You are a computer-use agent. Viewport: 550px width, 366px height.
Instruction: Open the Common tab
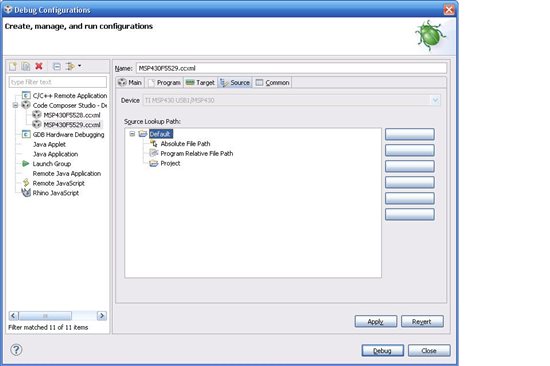point(273,82)
